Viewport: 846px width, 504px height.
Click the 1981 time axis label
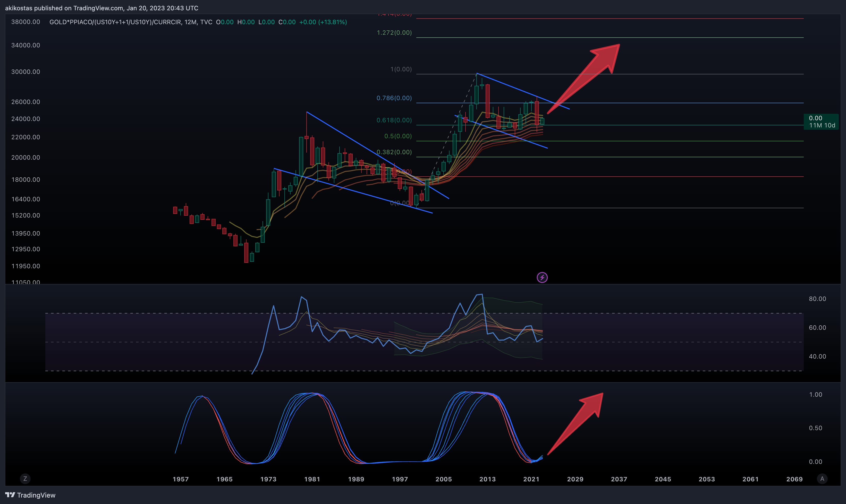[x=312, y=479]
